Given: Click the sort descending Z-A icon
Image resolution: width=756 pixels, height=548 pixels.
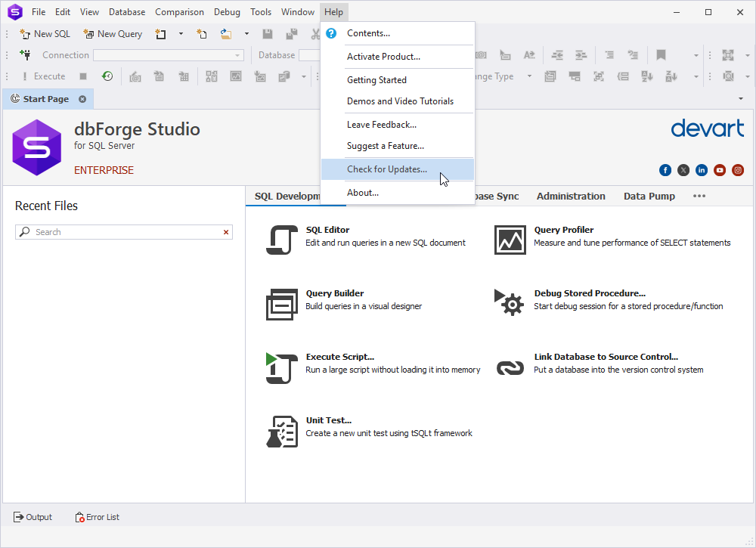Looking at the screenshot, I should coord(671,76).
